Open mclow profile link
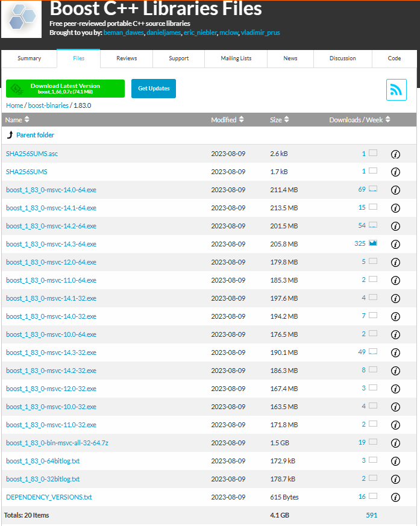The image size is (420, 526). pyautogui.click(x=229, y=33)
